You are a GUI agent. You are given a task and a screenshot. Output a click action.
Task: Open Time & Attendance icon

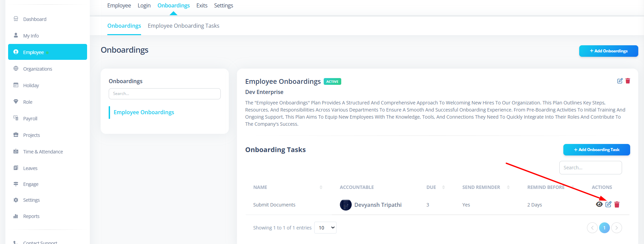16,151
